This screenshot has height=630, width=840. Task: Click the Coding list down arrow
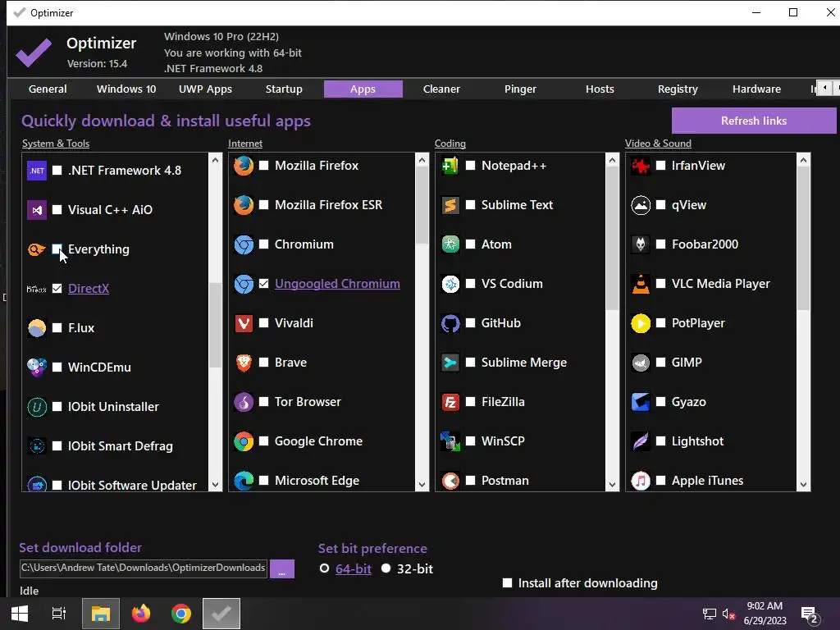pos(612,485)
